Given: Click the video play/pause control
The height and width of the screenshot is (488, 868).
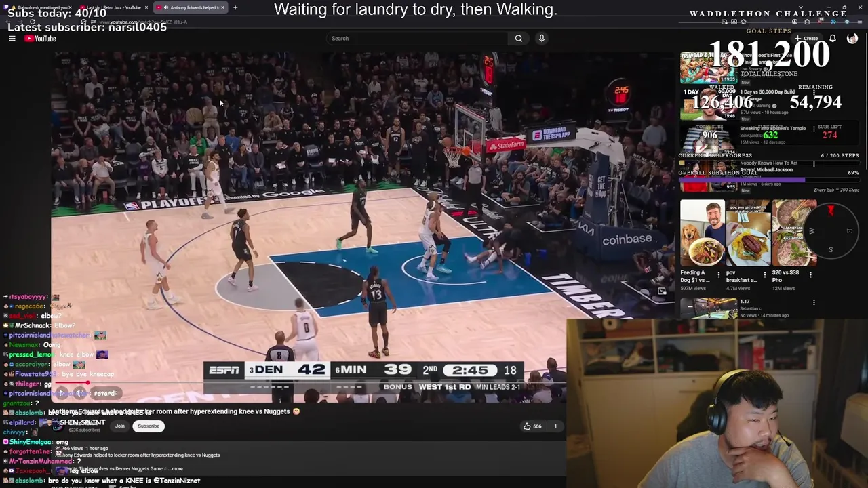Looking at the screenshot, I should click(x=62, y=393).
